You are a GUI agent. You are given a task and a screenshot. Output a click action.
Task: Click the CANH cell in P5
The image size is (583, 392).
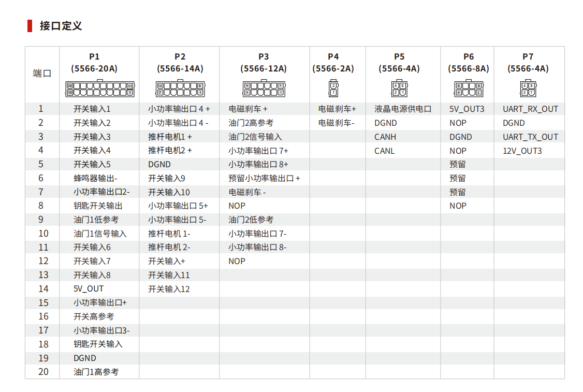385,137
